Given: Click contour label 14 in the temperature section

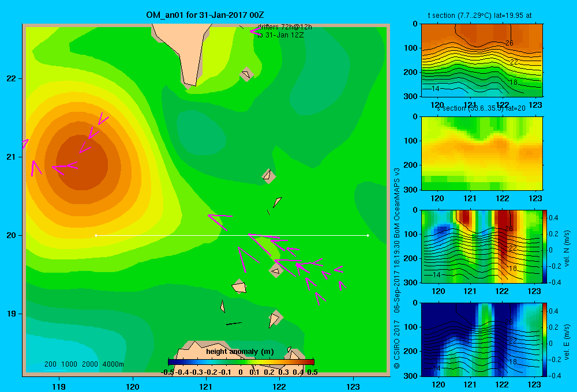Looking at the screenshot, I should point(435,89).
